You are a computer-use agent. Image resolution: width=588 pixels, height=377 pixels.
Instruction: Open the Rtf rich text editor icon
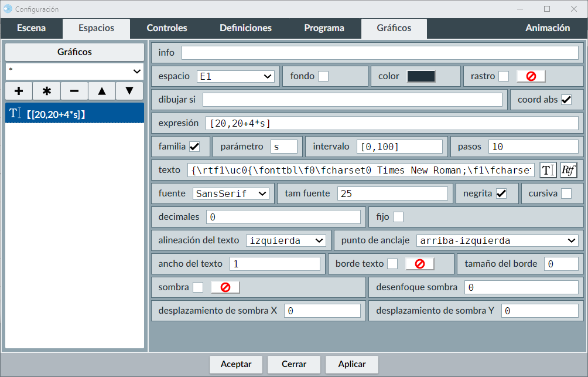568,170
